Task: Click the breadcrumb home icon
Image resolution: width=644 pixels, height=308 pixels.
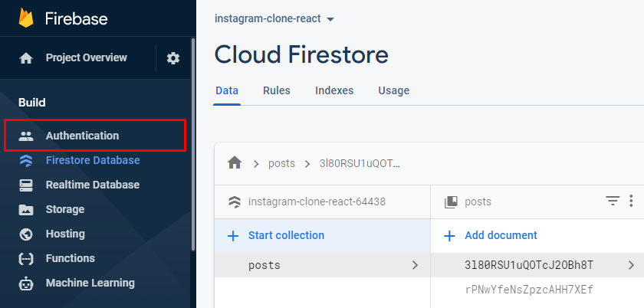Action: tap(235, 162)
